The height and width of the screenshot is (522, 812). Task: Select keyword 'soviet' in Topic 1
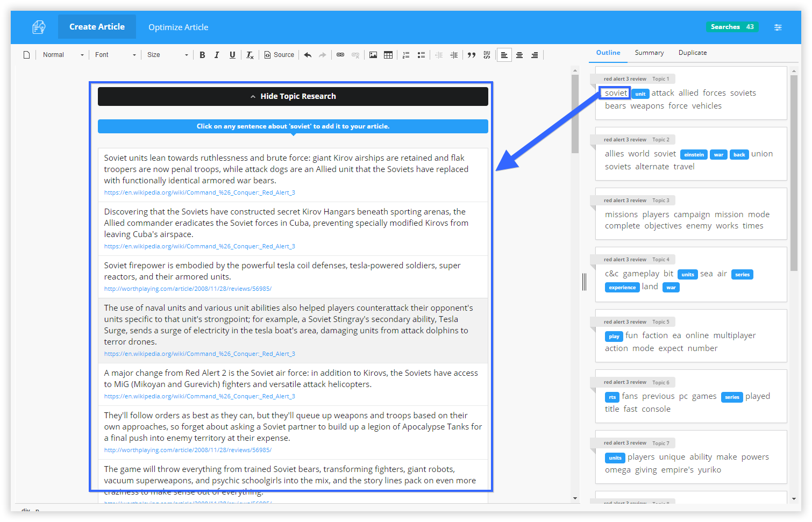[x=616, y=93]
